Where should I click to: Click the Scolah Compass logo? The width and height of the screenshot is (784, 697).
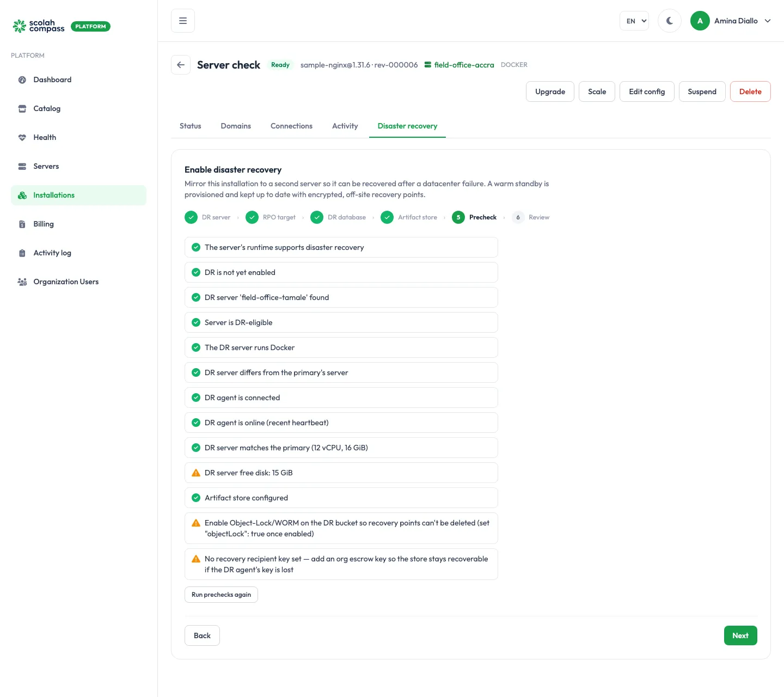pos(39,26)
